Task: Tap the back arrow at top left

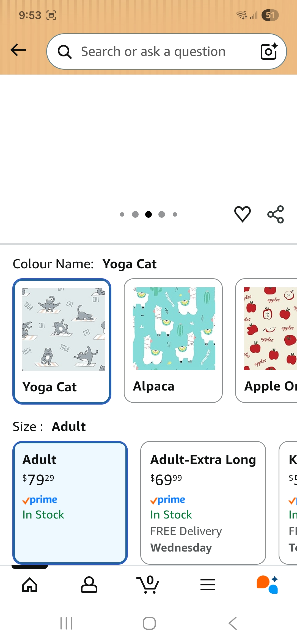Action: (18, 50)
